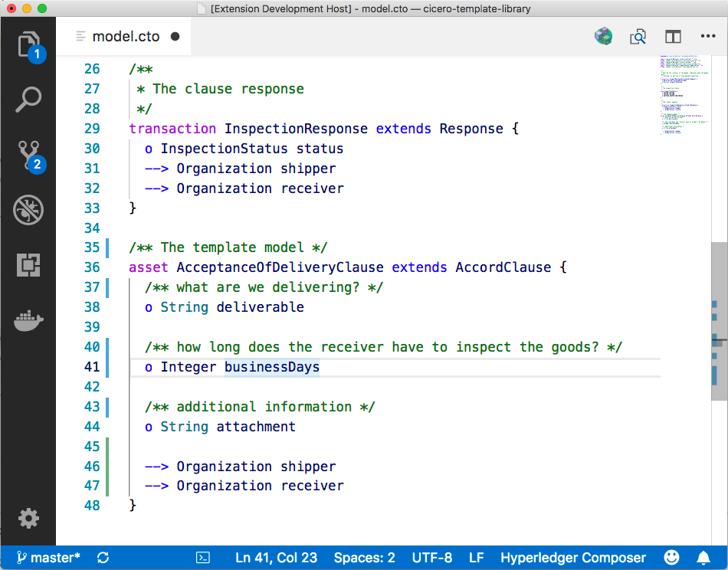Image resolution: width=728 pixels, height=570 pixels.
Task: Click the vertical scrollbar thumb
Action: tap(719, 321)
